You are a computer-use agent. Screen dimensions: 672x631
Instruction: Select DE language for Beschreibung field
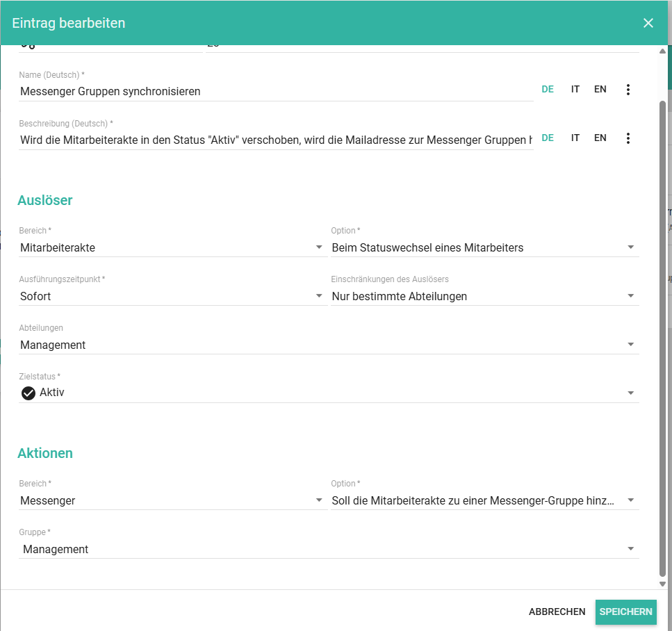pyautogui.click(x=548, y=138)
